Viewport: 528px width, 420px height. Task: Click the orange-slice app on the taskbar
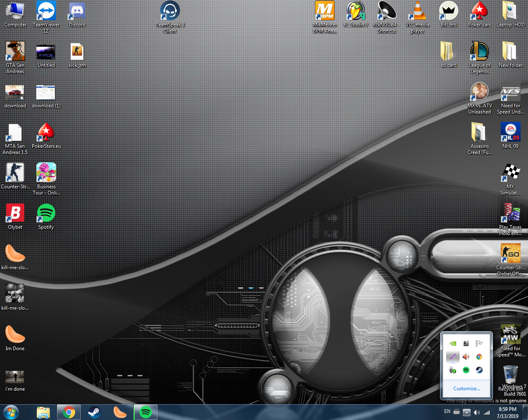coord(120,412)
